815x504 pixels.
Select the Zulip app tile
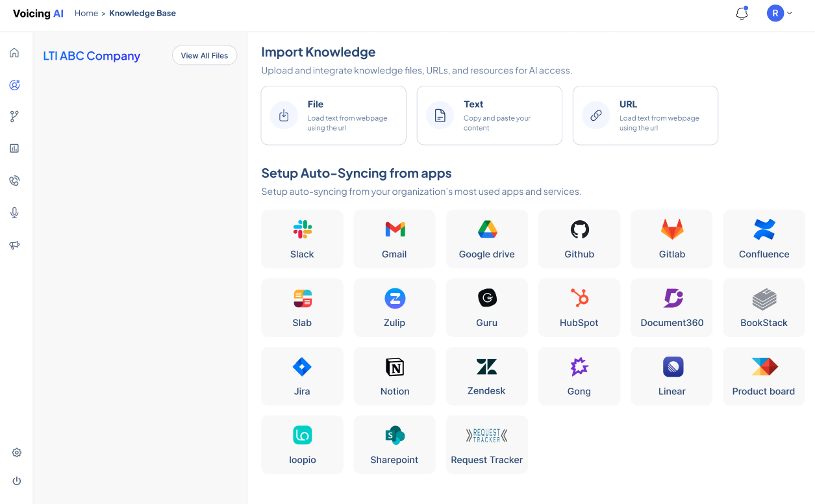point(394,307)
